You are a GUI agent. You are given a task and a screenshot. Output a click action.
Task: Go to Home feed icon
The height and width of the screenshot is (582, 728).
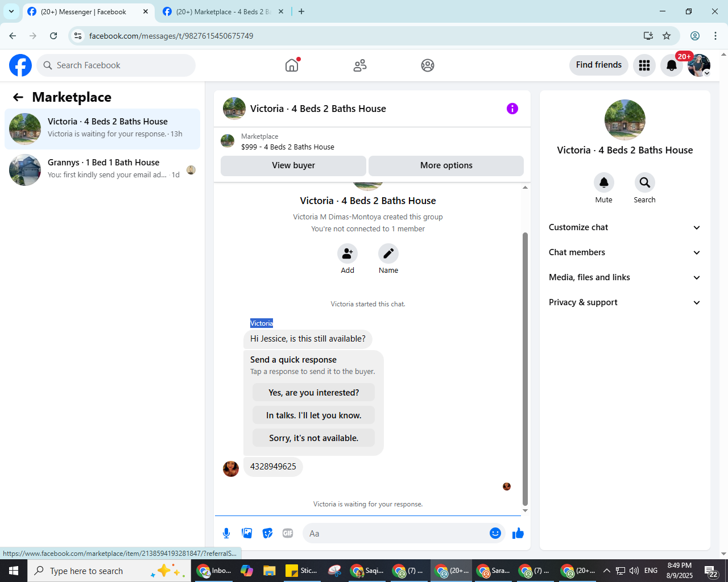[292, 65]
